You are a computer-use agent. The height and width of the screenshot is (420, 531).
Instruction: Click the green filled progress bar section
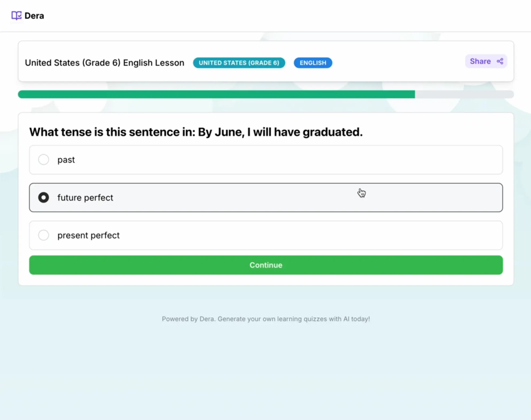216,94
